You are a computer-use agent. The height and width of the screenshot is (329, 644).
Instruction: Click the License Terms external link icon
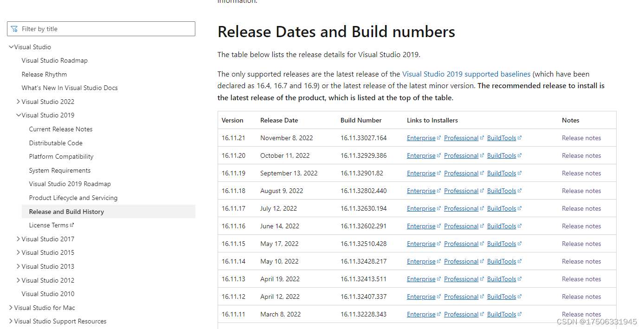click(x=72, y=225)
